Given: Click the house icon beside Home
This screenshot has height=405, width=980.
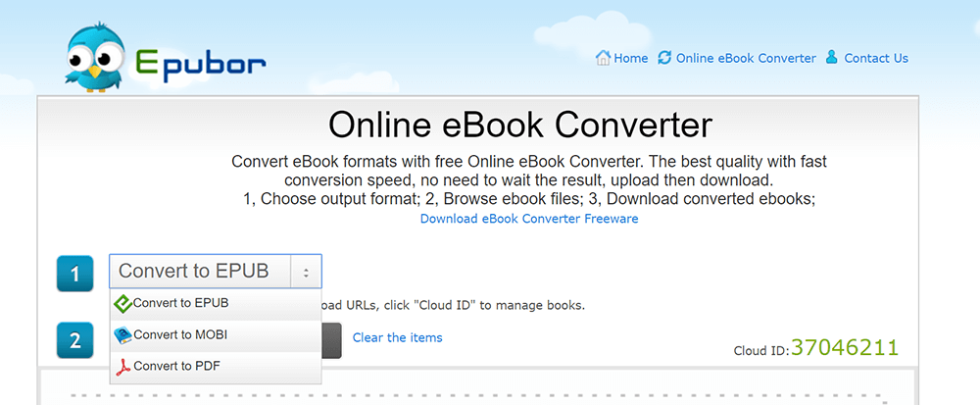Looking at the screenshot, I should [x=603, y=58].
